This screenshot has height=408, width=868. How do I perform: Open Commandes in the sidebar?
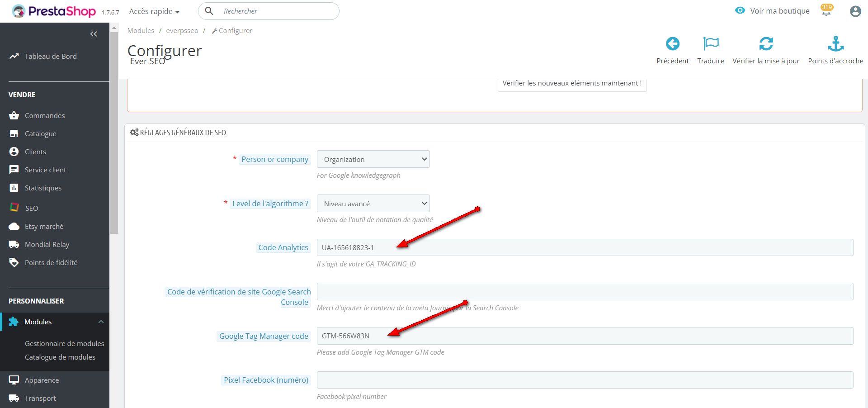coord(45,115)
